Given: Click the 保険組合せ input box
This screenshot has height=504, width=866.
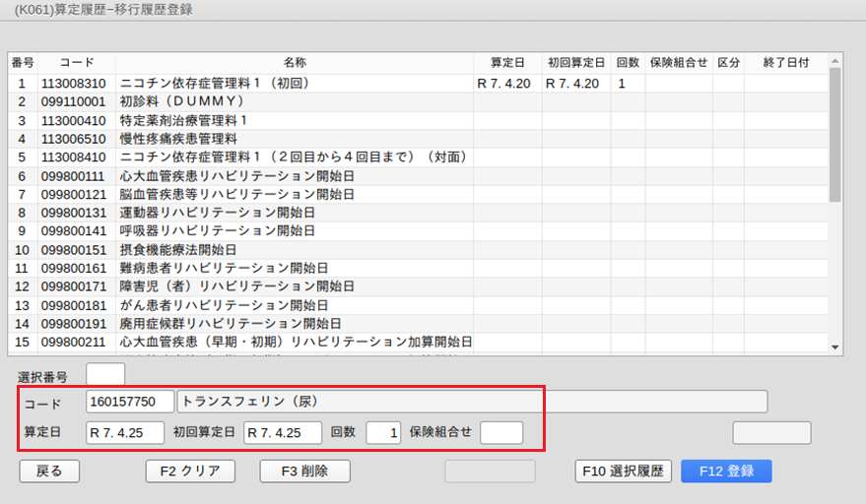Looking at the screenshot, I should pos(500,433).
